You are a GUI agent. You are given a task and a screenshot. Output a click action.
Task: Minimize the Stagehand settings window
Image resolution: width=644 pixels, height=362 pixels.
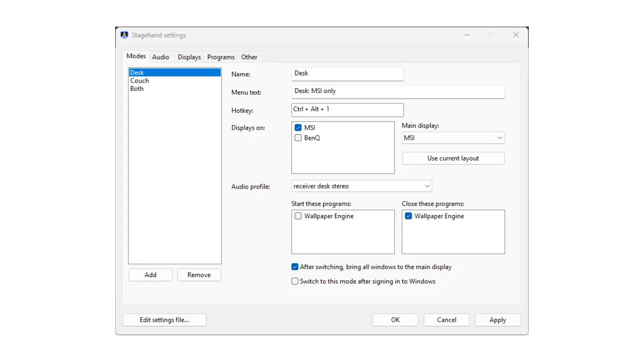(467, 35)
